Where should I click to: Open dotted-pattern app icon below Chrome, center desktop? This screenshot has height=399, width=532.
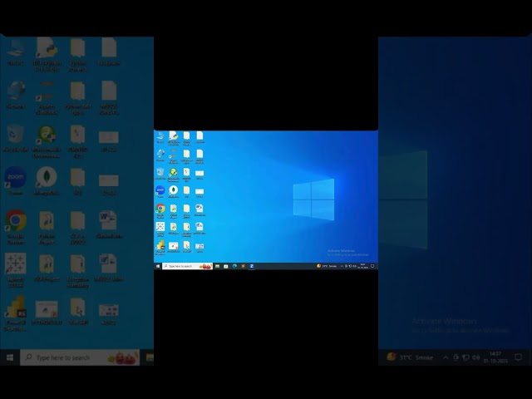[160, 227]
